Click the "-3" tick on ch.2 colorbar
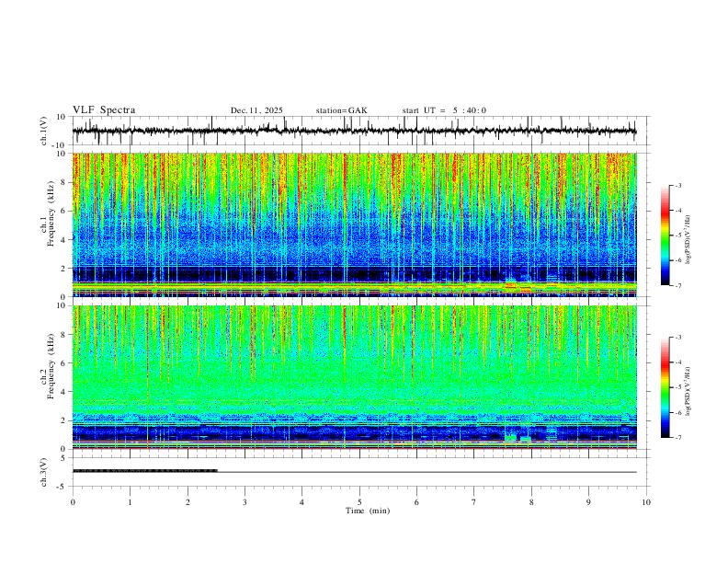Screen dimensions: 728x563 (x=677, y=338)
